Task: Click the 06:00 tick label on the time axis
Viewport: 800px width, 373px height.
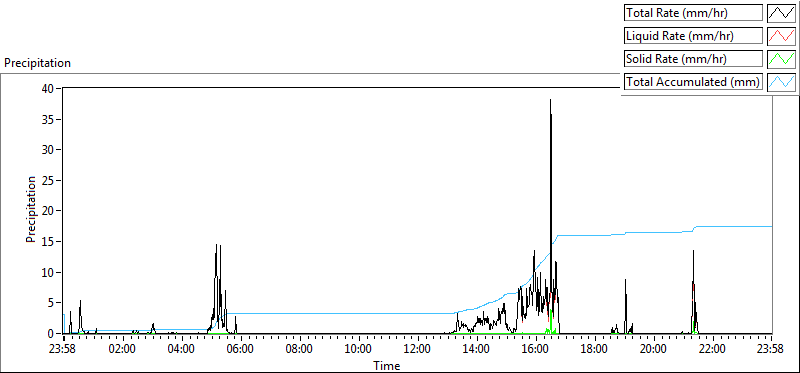Action: coord(240,350)
